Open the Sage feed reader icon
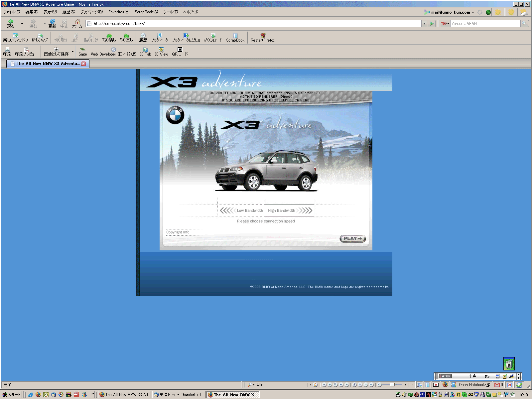Viewport: 532px width, 399px height. [83, 52]
